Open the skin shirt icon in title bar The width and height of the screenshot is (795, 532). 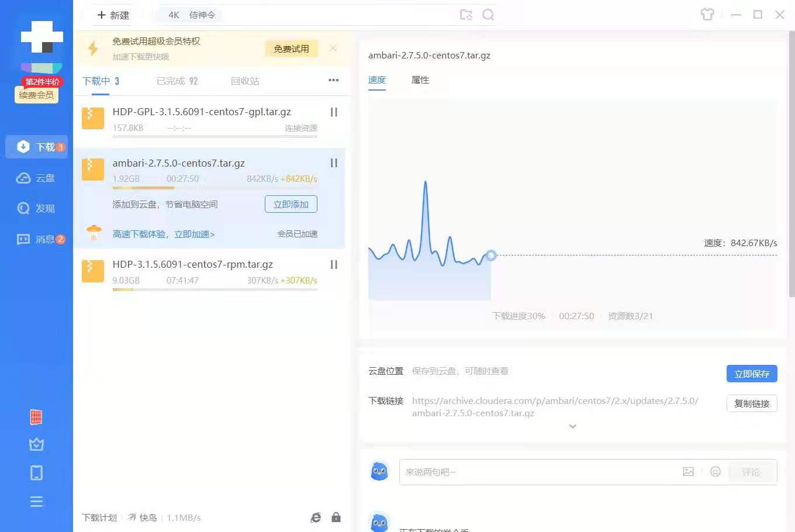[x=707, y=15]
